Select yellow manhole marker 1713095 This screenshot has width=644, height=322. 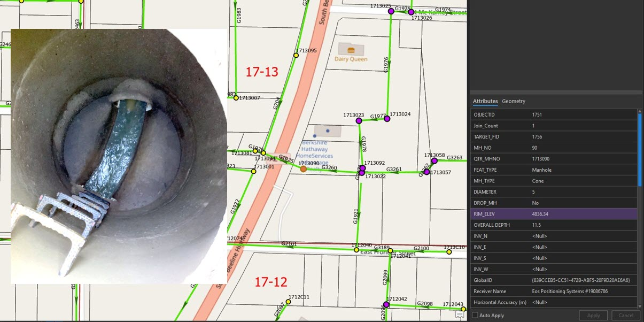coord(296,55)
